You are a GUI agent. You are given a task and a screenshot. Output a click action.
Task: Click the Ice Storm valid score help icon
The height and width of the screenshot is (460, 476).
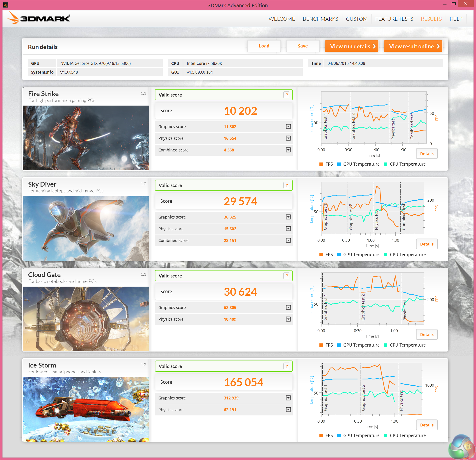click(x=287, y=366)
